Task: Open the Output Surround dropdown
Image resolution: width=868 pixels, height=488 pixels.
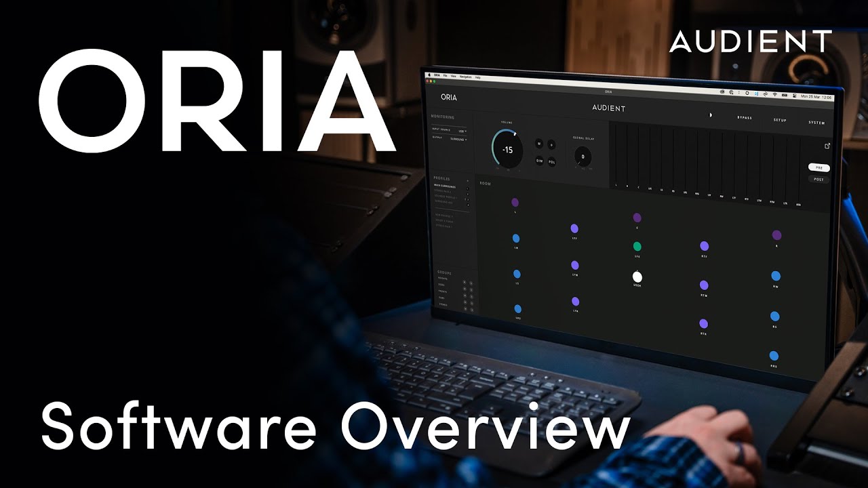Action: click(x=458, y=139)
